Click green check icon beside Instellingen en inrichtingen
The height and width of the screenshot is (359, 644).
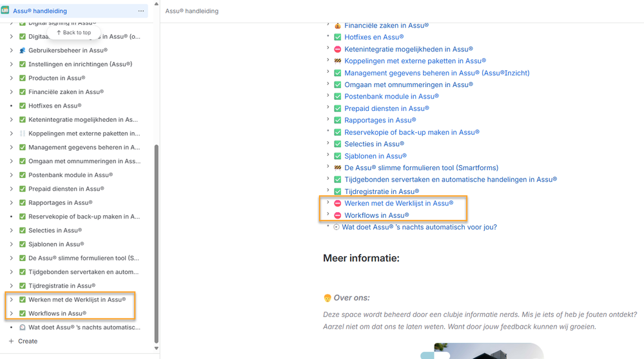click(23, 64)
